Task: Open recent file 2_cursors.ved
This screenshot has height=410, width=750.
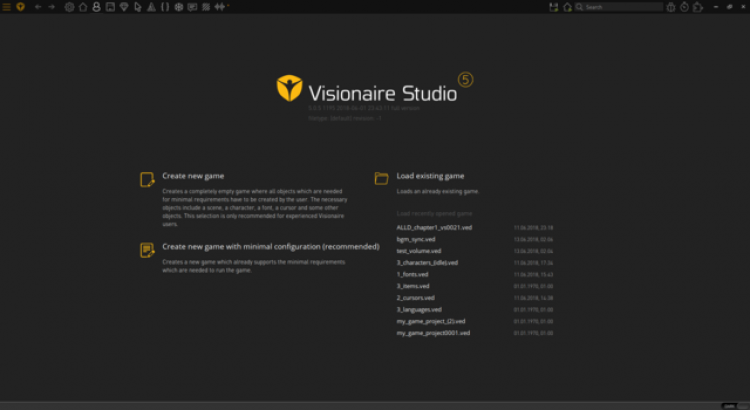Action: coord(416,298)
